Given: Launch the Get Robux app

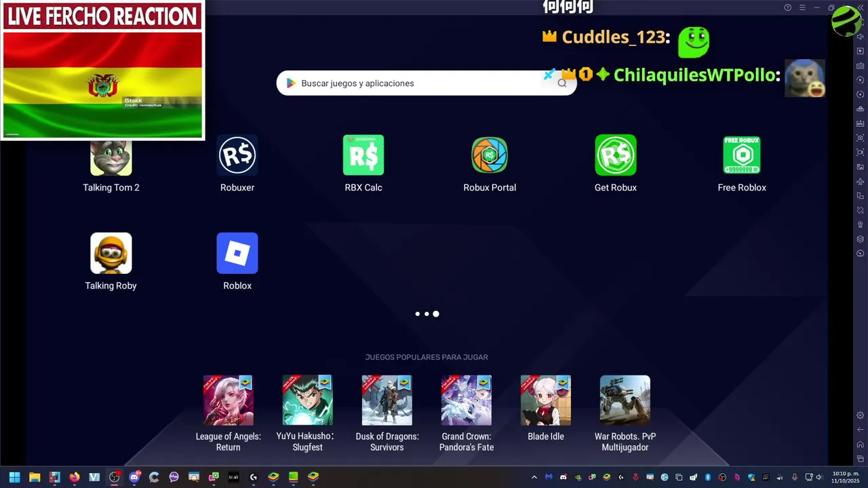Looking at the screenshot, I should click(616, 155).
